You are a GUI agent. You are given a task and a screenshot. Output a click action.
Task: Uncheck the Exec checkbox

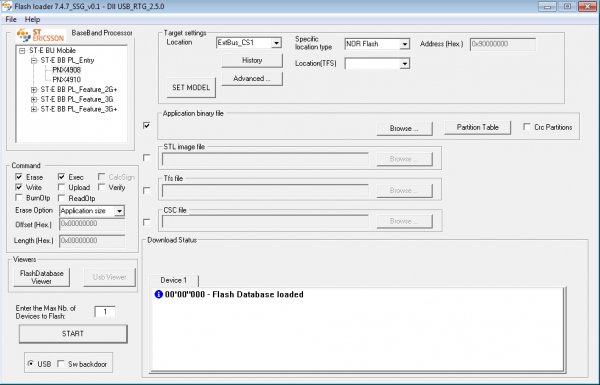[61, 177]
